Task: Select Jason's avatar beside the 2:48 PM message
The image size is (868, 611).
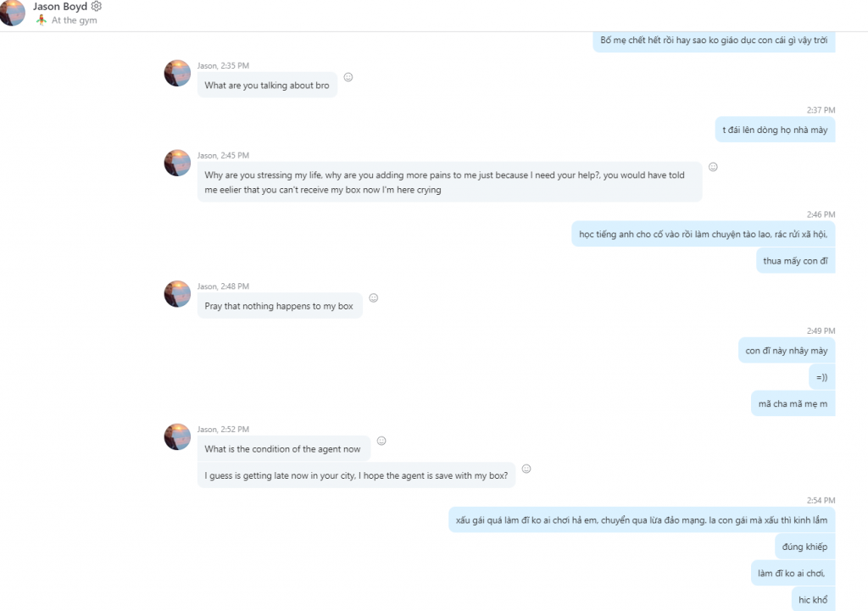Action: click(x=177, y=294)
